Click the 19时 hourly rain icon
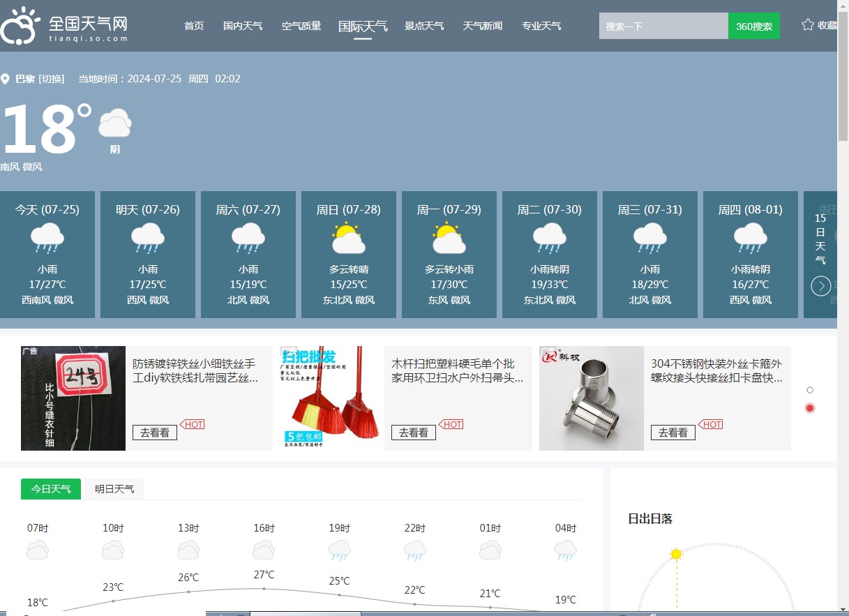Viewport: 849px width, 616px height. tap(340, 550)
